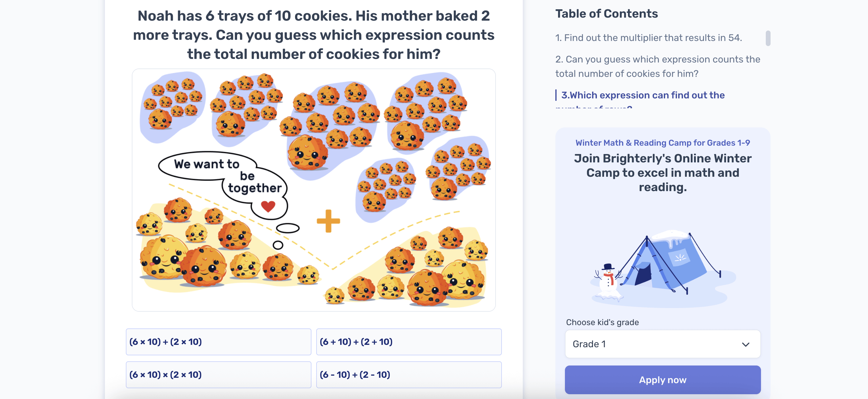Open TOC entry about counting total cookies

pos(657,66)
